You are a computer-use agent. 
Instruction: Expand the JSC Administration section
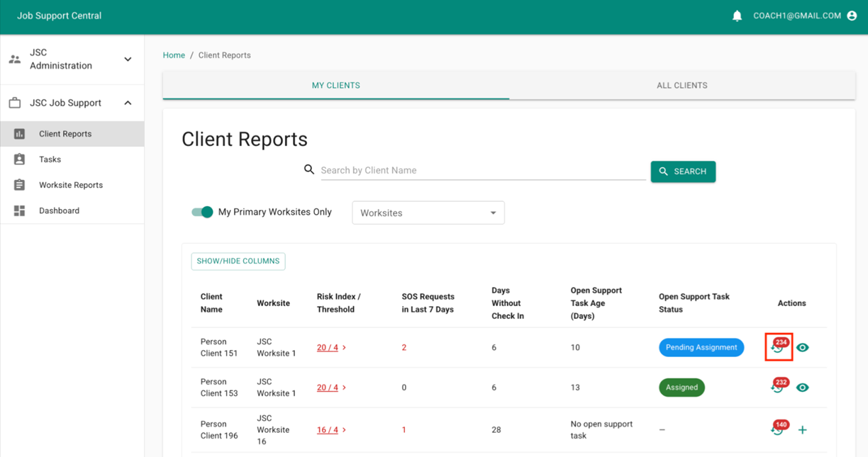(72, 60)
